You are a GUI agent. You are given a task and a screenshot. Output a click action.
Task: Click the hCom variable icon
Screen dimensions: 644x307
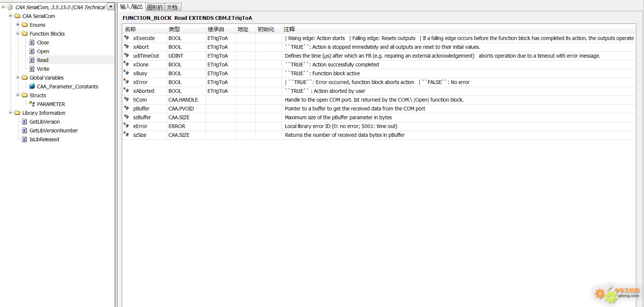[x=127, y=99]
